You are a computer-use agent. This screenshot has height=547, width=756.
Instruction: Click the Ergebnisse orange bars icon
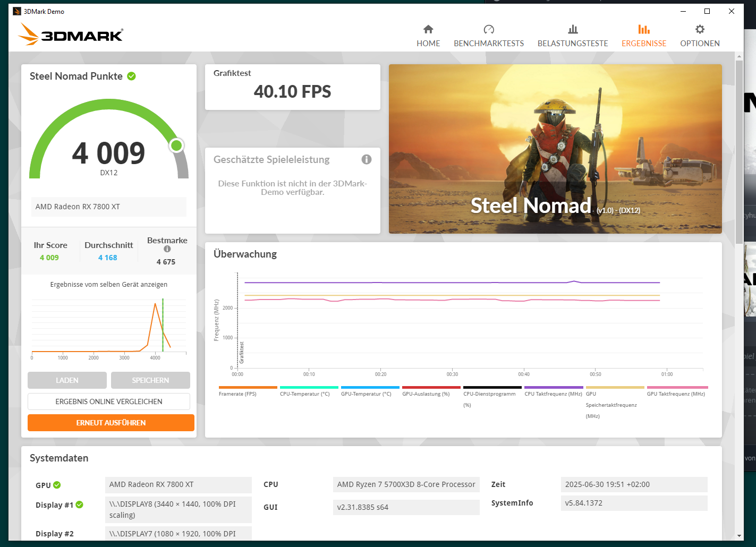(x=644, y=29)
